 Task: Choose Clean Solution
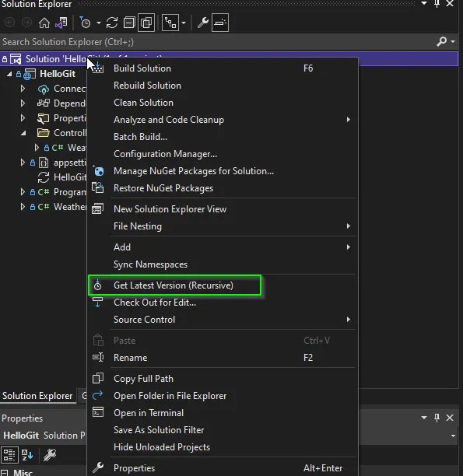pyautogui.click(x=223, y=103)
